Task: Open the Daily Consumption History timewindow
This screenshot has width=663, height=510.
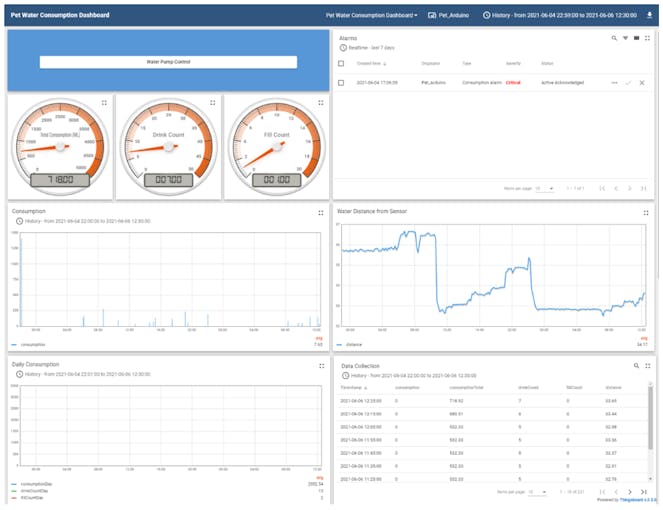Action: point(83,374)
